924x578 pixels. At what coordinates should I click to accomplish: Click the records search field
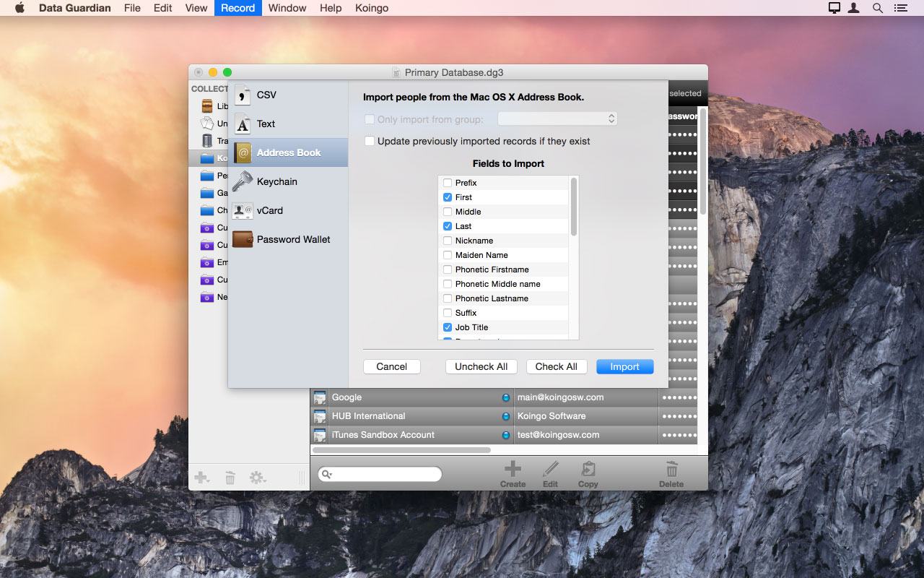[x=380, y=474]
